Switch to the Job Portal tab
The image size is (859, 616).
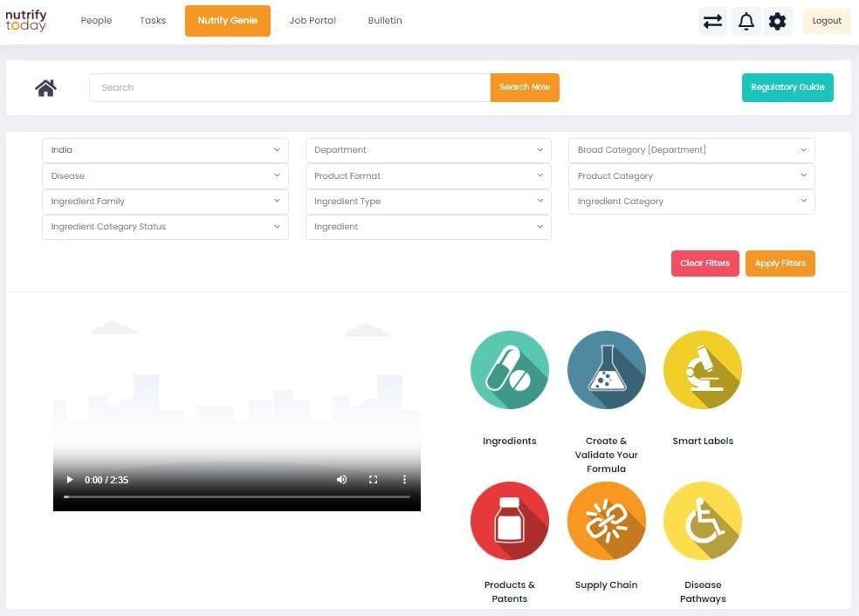(313, 21)
